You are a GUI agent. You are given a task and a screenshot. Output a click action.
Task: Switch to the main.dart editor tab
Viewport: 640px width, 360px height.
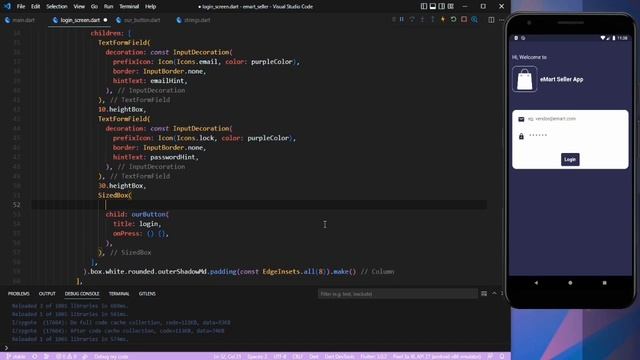(x=20, y=20)
